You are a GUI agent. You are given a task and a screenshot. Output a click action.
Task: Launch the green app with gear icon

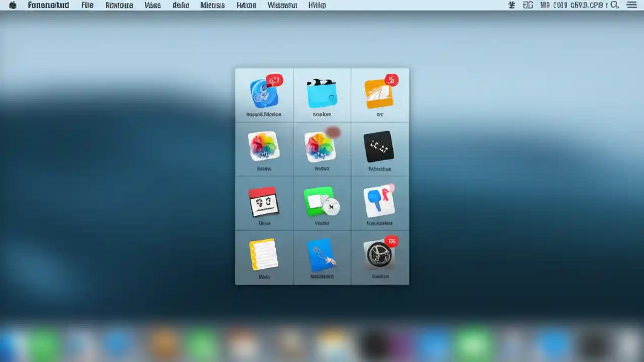point(322,201)
